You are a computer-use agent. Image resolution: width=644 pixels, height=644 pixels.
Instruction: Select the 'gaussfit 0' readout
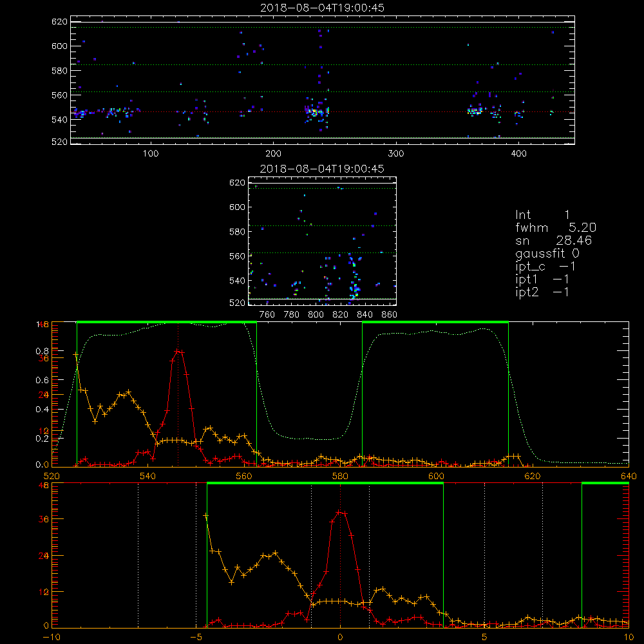tap(547, 254)
